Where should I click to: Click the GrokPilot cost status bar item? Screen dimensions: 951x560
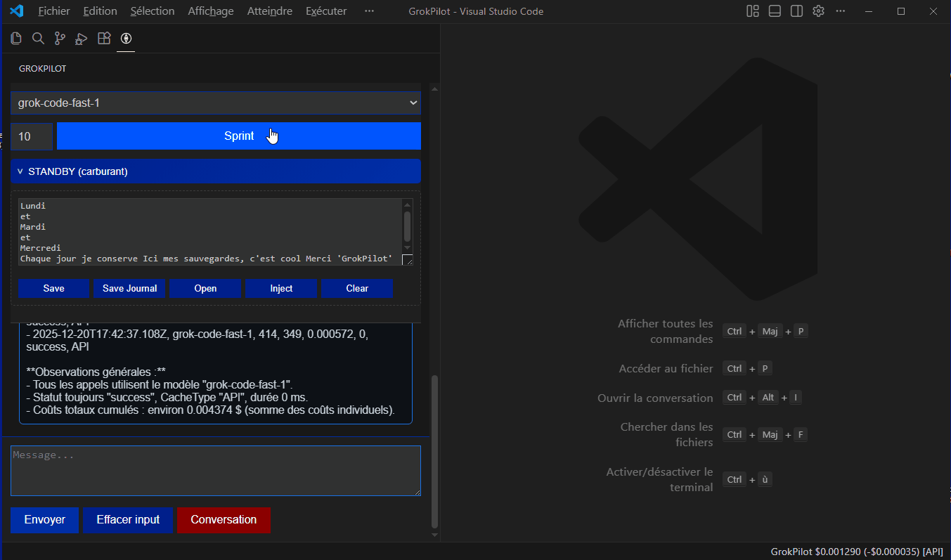pyautogui.click(x=857, y=552)
